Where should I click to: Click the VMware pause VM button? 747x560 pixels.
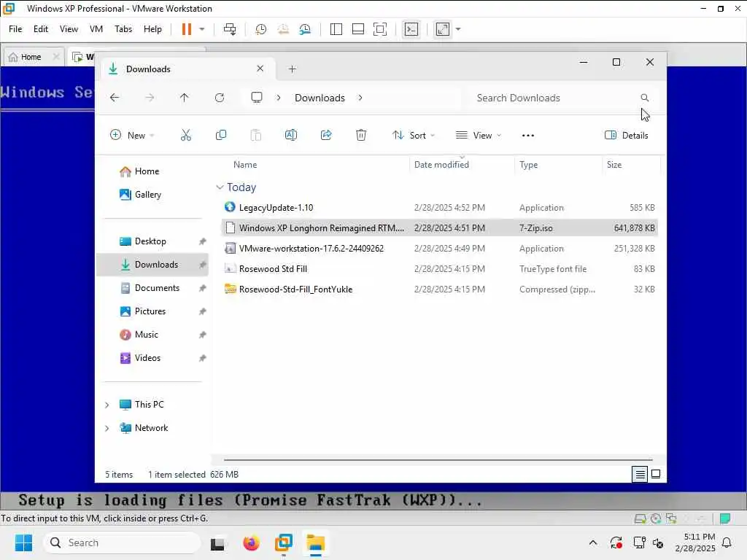point(187,29)
